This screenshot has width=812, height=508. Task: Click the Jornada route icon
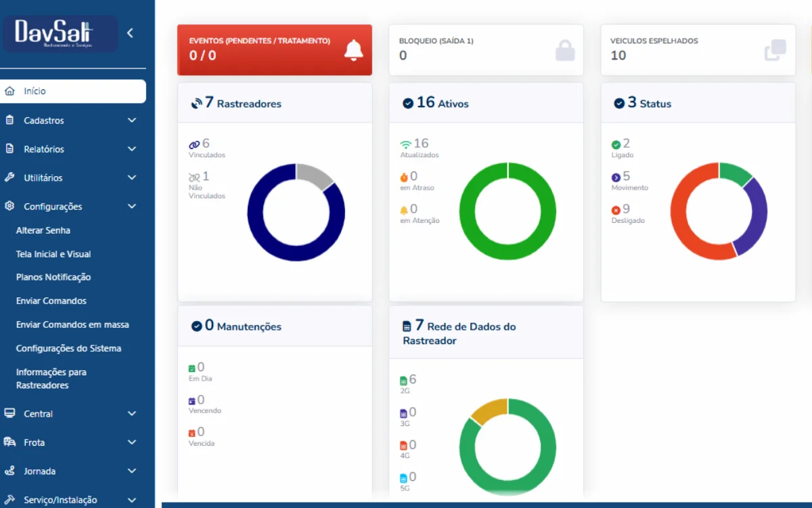pos(9,471)
